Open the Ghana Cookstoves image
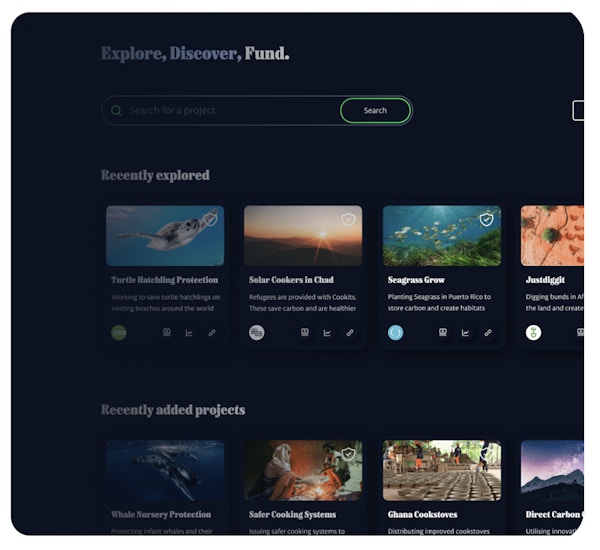Screen dimensions: 600x550 click(x=442, y=470)
